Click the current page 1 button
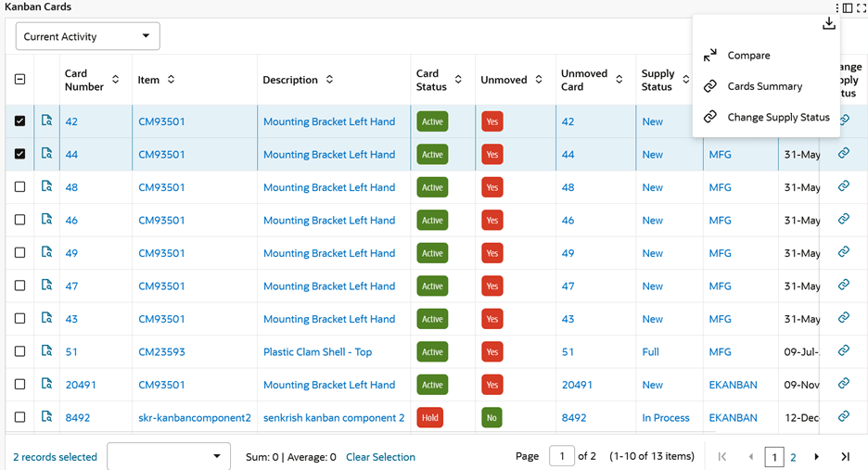Image resolution: width=868 pixels, height=470 pixels. point(774,457)
